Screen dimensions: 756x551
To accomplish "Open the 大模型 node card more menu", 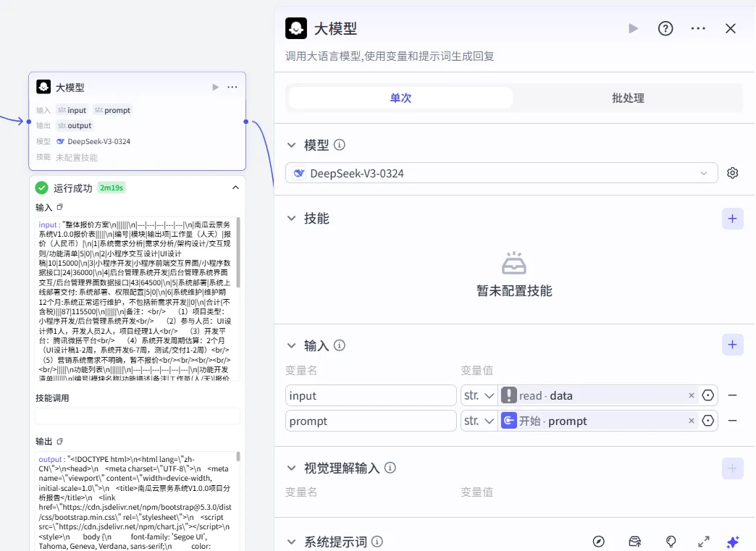I will pos(232,88).
